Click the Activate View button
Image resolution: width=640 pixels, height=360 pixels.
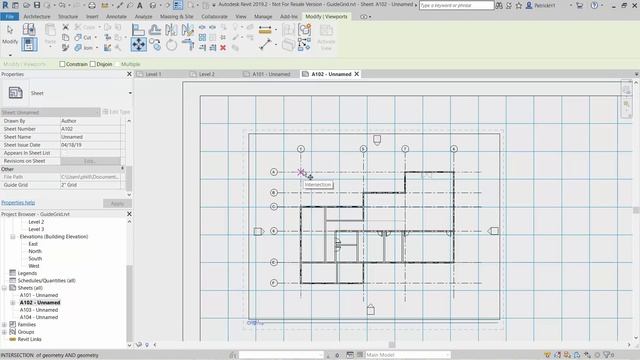[x=326, y=37]
